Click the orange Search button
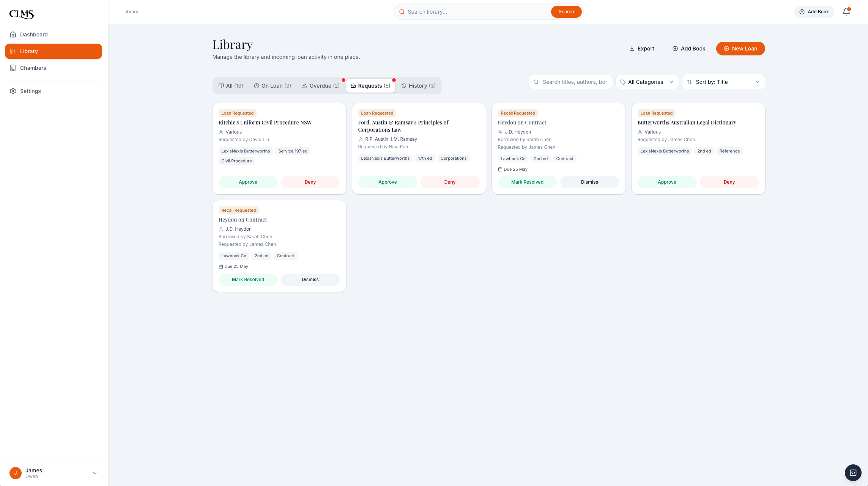Image resolution: width=868 pixels, height=486 pixels. coord(566,12)
